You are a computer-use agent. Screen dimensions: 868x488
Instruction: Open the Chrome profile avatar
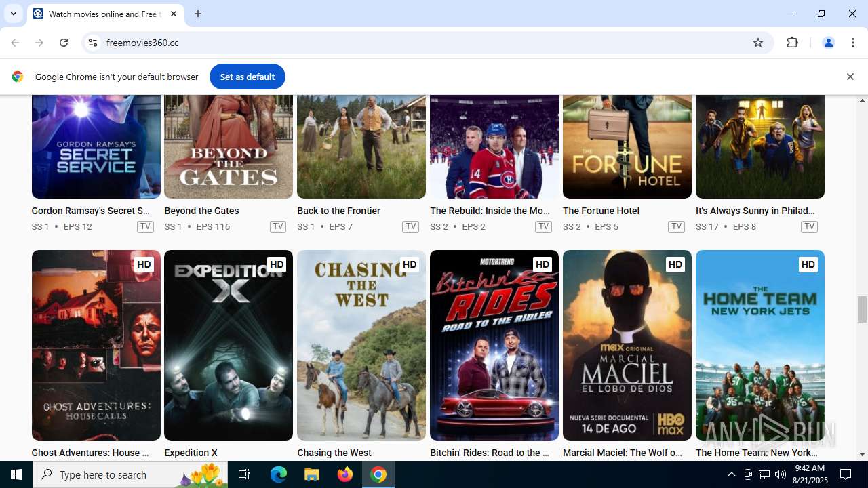click(828, 43)
